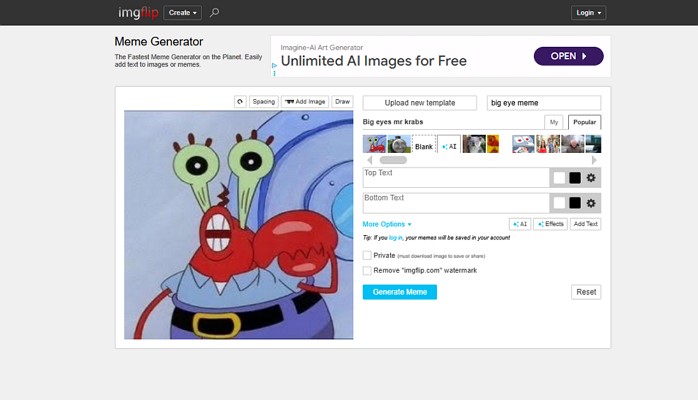
Task: Click Generate Meme
Action: click(400, 292)
